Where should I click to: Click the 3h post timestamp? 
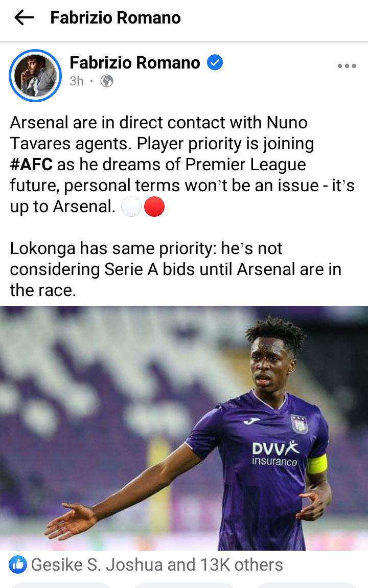pyautogui.click(x=77, y=81)
